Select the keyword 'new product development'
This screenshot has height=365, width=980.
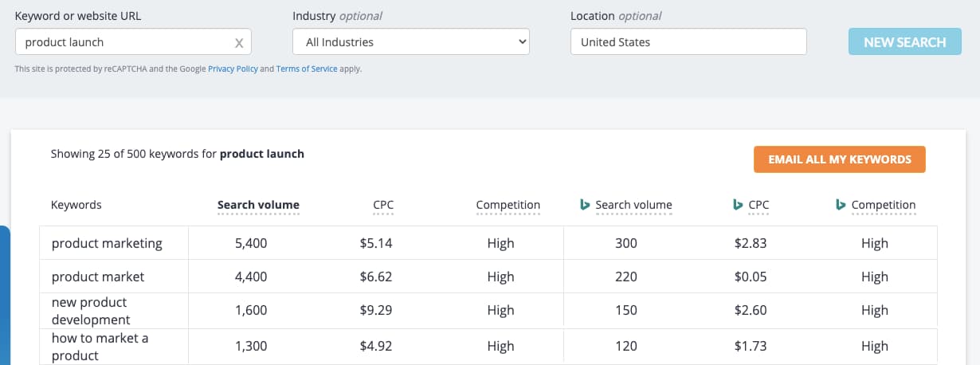91,311
